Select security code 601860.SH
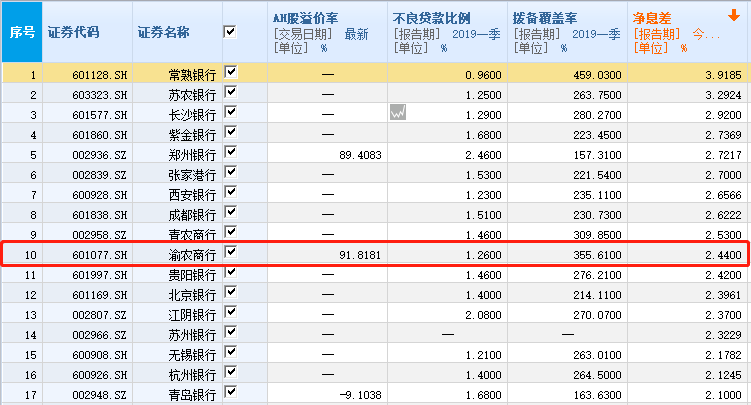This screenshot has height=405, width=751. (x=100, y=135)
